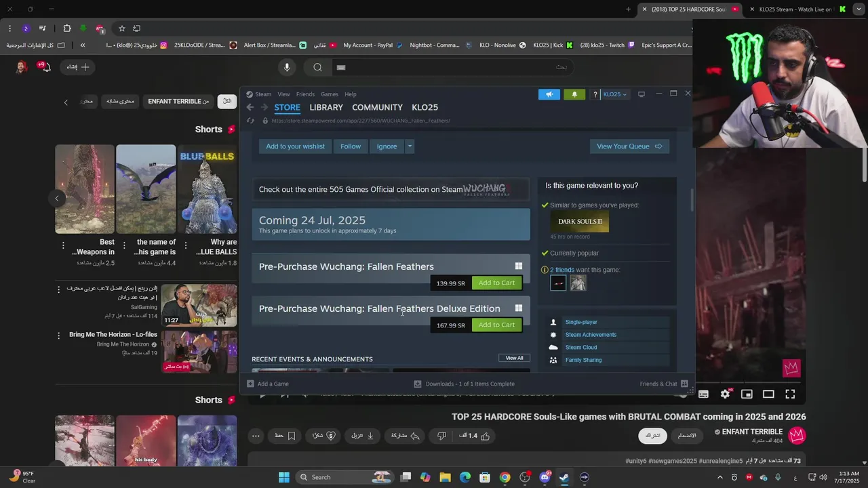The width and height of the screenshot is (868, 488).
Task: Click the Family Sharing feature link
Action: (583, 360)
